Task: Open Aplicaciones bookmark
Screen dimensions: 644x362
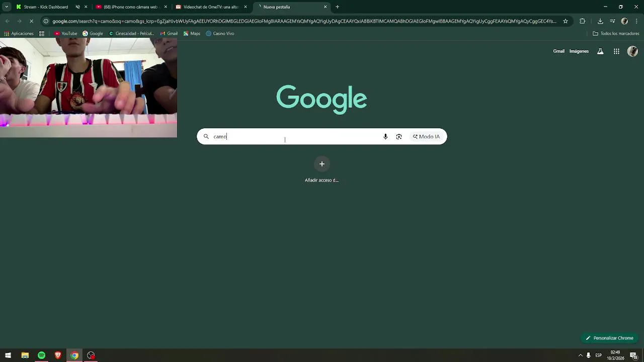Action: [19, 34]
